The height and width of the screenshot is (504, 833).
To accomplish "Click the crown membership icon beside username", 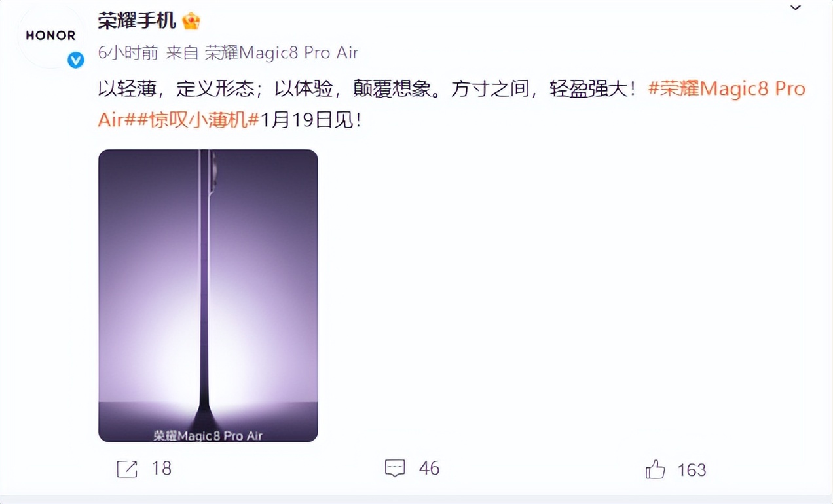I will pyautogui.click(x=191, y=21).
